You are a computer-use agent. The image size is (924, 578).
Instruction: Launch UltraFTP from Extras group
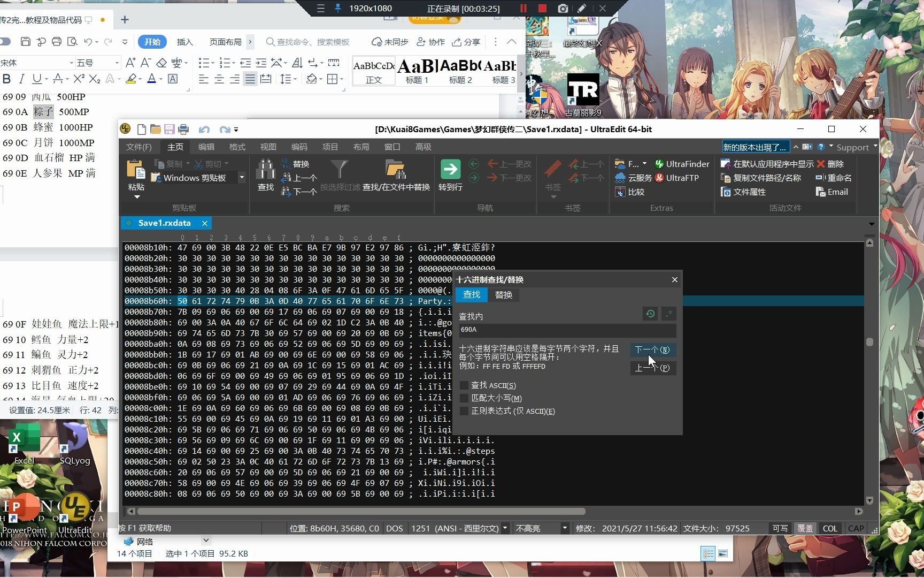677,178
